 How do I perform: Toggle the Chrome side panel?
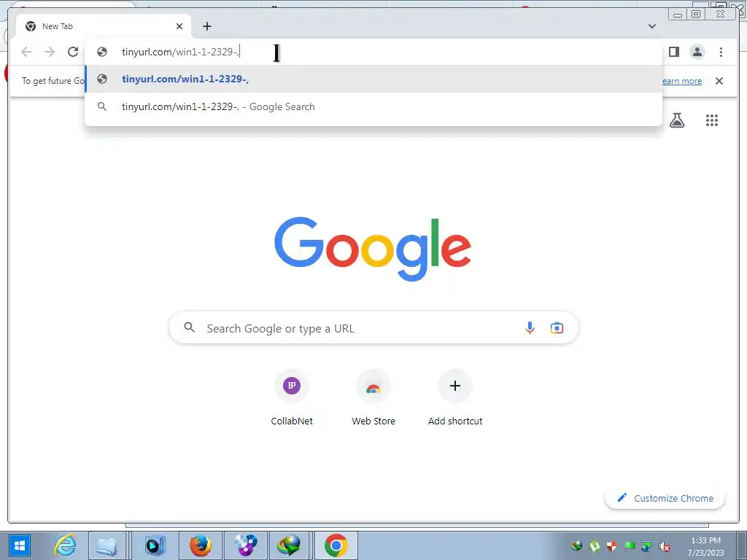[673, 52]
